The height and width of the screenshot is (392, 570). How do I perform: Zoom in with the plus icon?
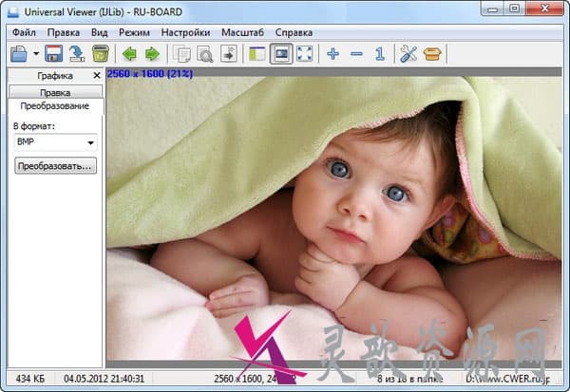[x=333, y=54]
